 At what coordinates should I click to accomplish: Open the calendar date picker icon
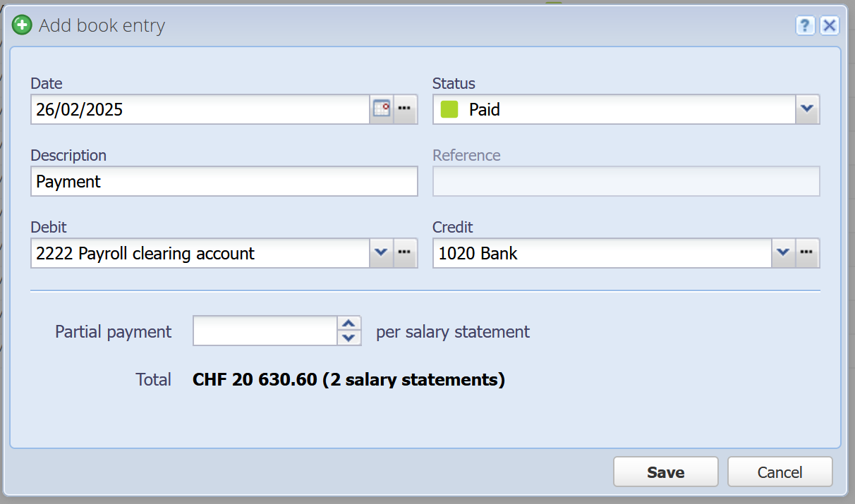[381, 109]
